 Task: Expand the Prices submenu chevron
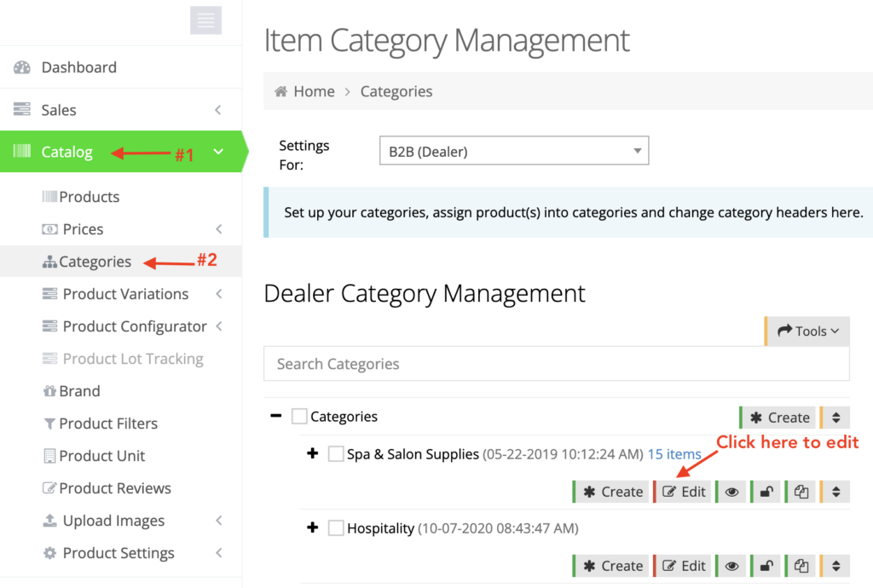[x=219, y=229]
